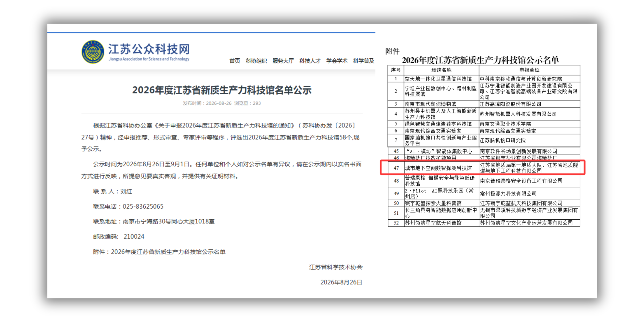Viewport: 644px width, 322px height.
Task: Select cell 江苏寰宇乾堃航天科技集团有限公司
Action: (x=529, y=203)
